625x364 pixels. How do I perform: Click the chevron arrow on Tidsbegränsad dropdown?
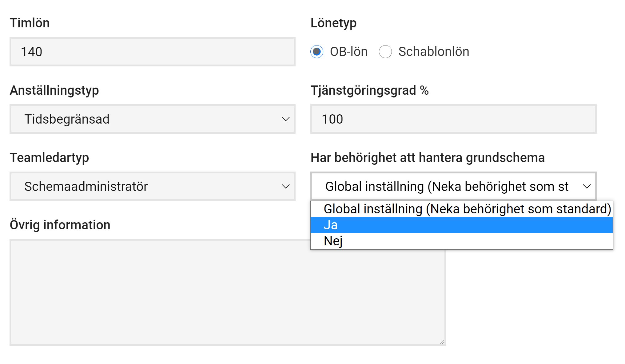tap(285, 119)
